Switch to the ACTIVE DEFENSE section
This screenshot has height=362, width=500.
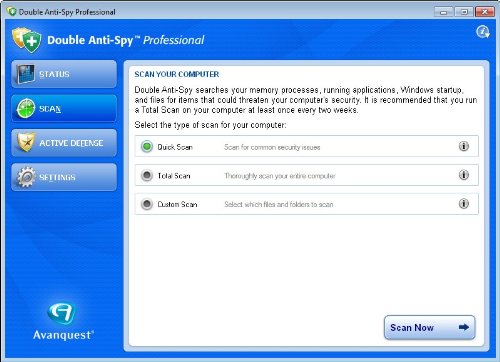point(71,143)
